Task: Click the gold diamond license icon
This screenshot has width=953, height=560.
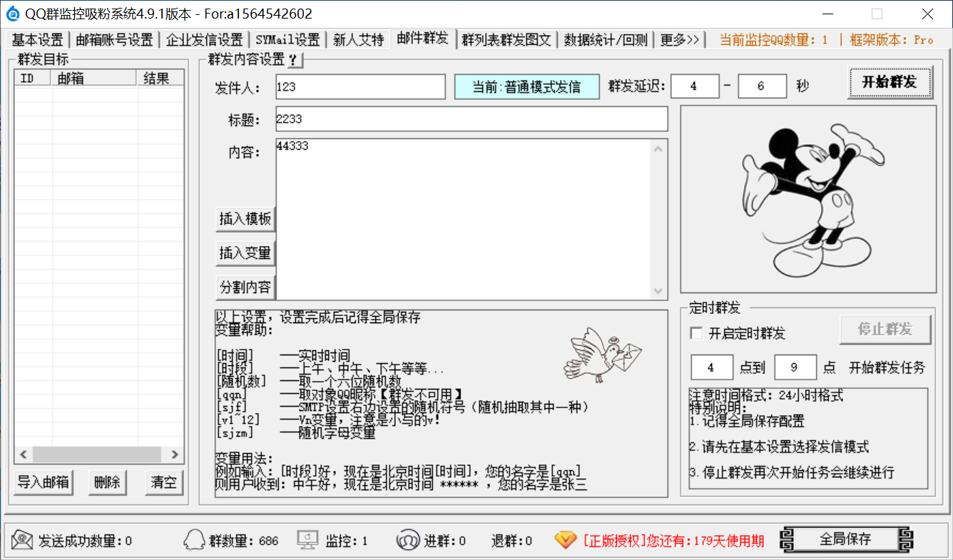Action: click(x=566, y=541)
